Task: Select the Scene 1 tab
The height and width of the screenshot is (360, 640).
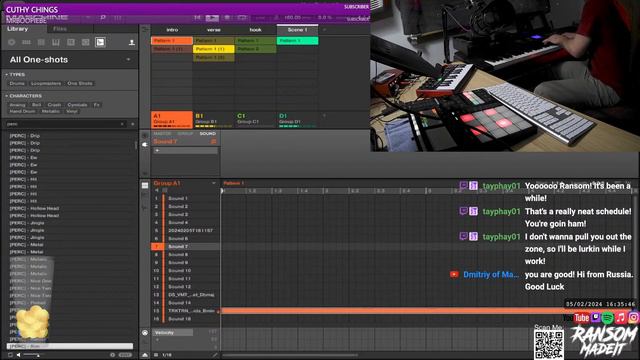Action: [x=297, y=30]
